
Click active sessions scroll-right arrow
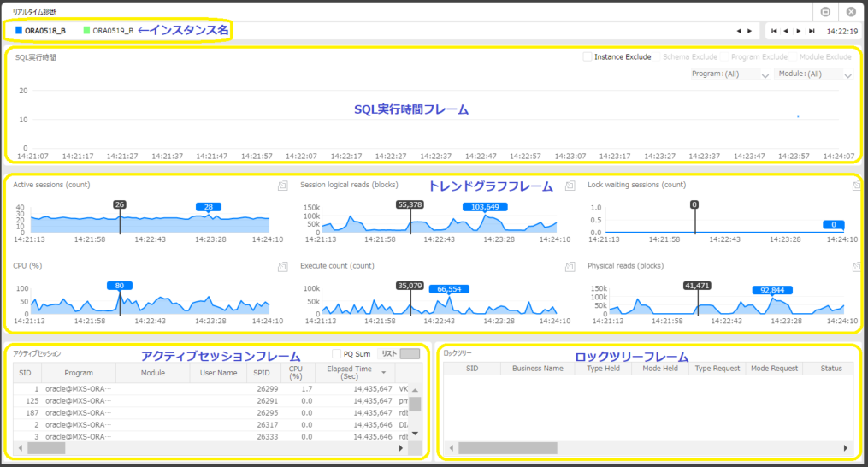401,448
